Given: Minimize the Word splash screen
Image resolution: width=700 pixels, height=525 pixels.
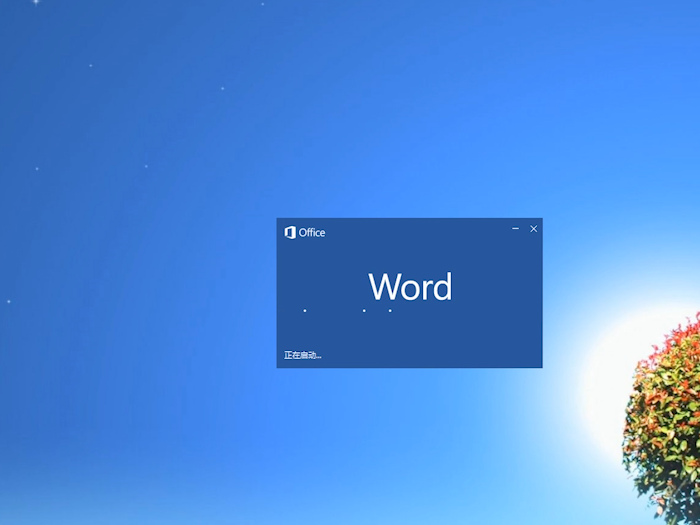Looking at the screenshot, I should tap(516, 229).
